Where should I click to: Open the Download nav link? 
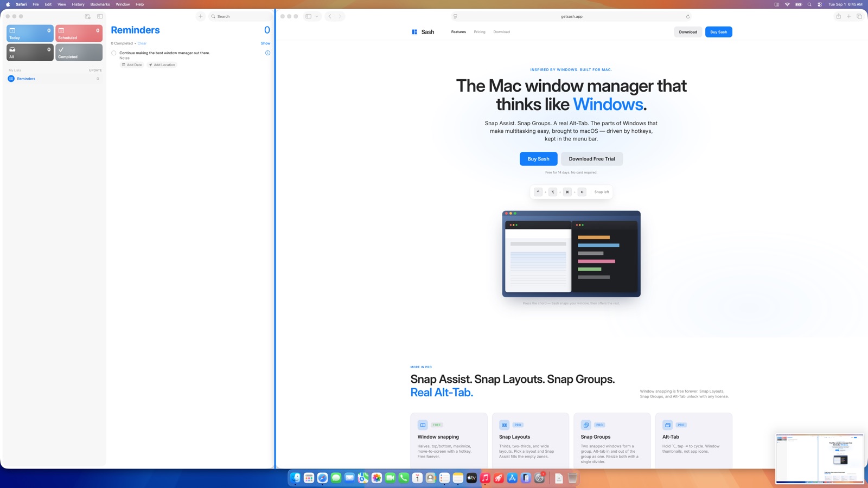pyautogui.click(x=501, y=32)
